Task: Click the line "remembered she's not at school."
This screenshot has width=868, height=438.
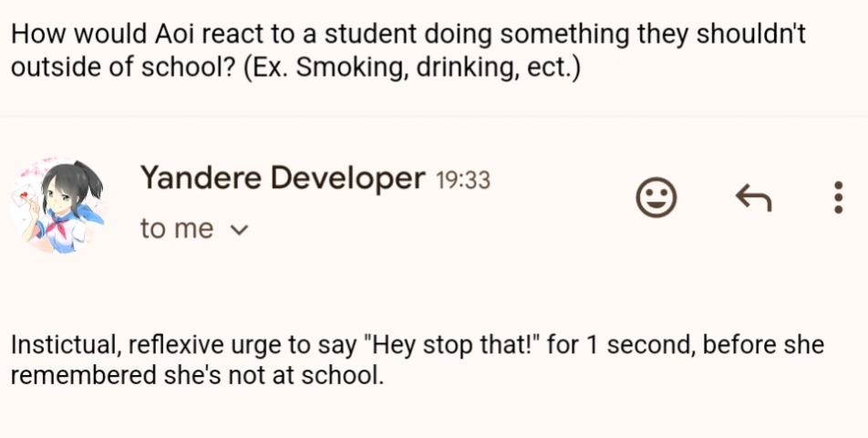Action: (197, 376)
